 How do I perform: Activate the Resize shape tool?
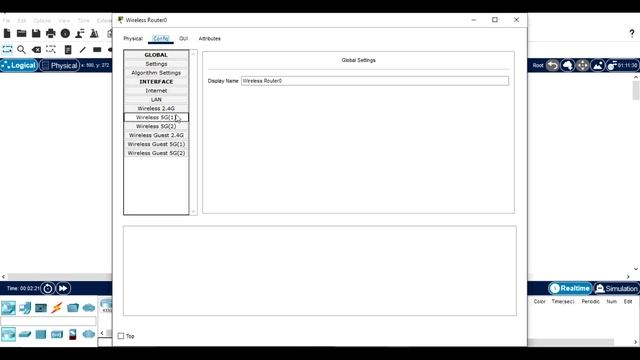tap(51, 50)
